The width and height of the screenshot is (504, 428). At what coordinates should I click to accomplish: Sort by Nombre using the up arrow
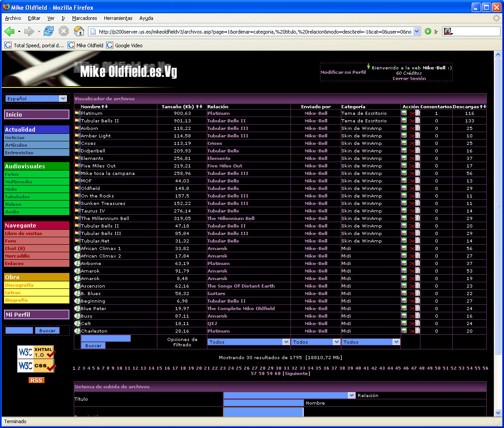[x=103, y=106]
